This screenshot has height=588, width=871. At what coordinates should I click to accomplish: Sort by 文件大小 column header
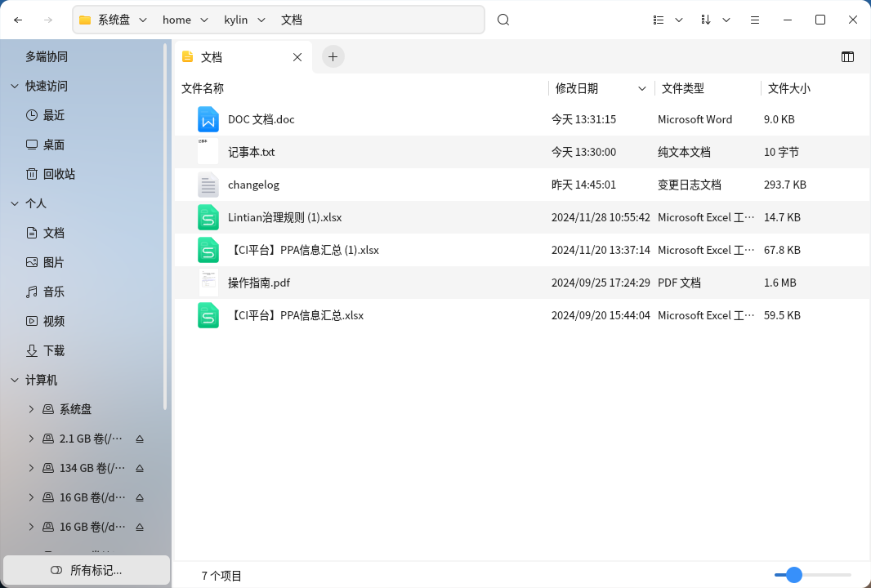point(788,88)
